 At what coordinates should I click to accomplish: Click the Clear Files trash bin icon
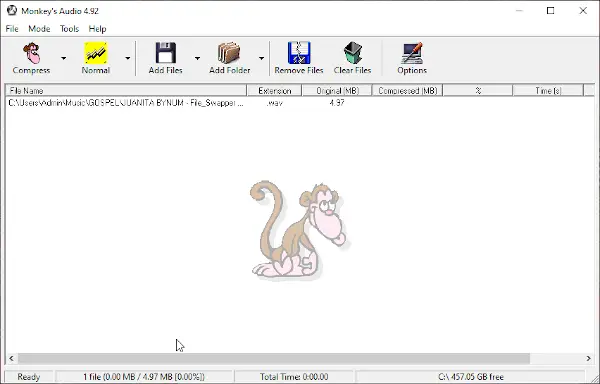[352, 53]
